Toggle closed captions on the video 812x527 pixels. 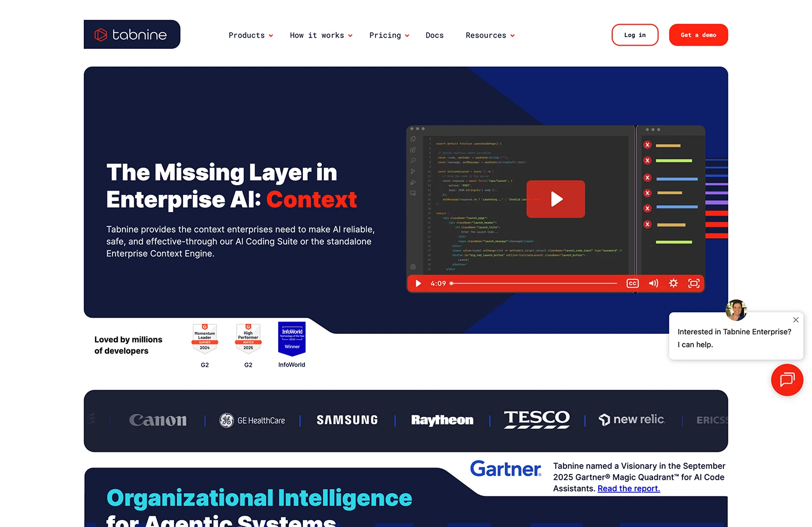[632, 283]
